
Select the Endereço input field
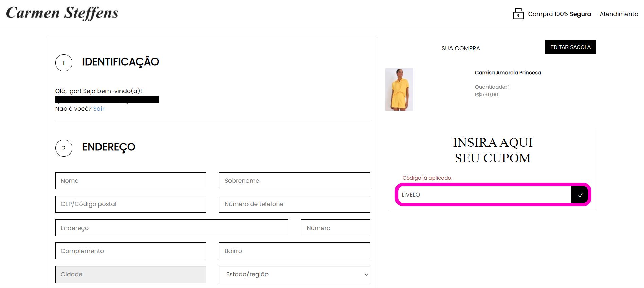click(x=172, y=228)
